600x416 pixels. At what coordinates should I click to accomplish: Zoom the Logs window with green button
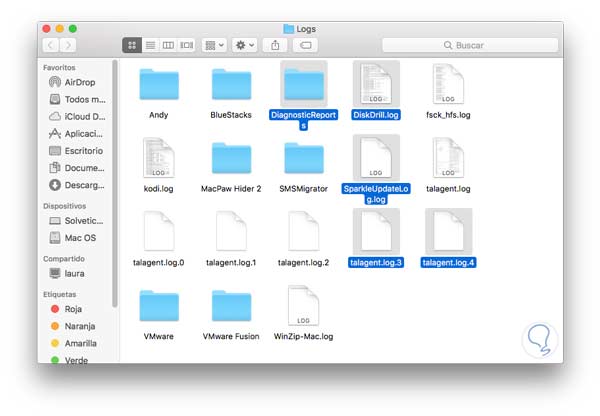[73, 29]
